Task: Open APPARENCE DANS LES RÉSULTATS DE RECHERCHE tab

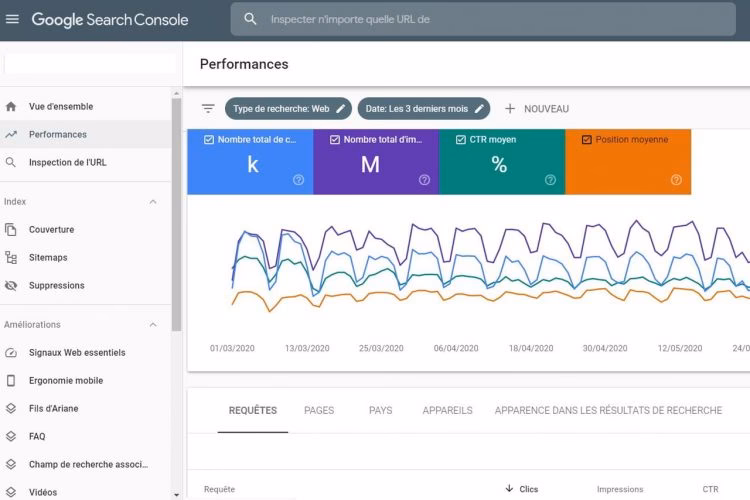Action: coord(608,411)
